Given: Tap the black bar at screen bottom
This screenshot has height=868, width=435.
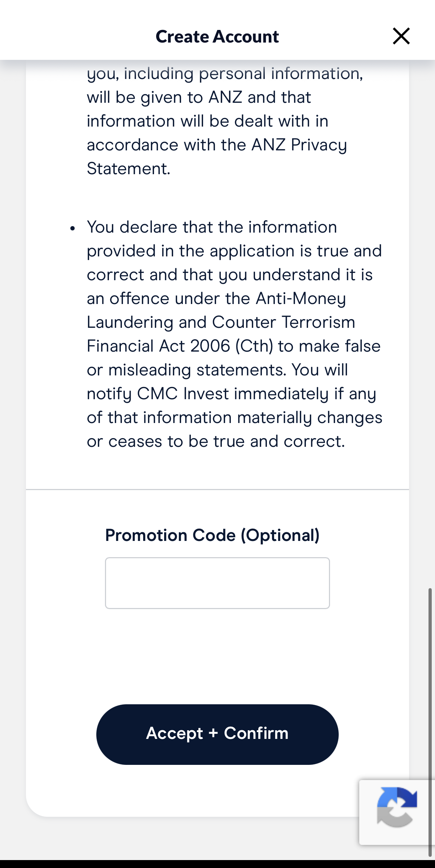Looking at the screenshot, I should [x=217, y=864].
